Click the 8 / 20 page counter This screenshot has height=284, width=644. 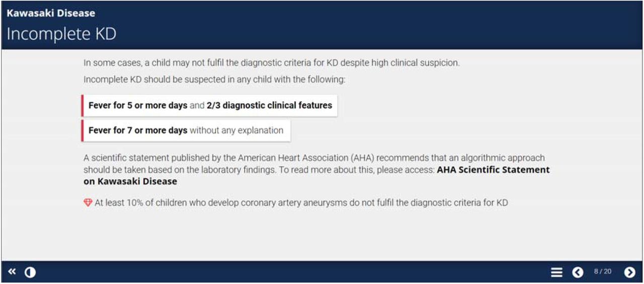click(603, 272)
